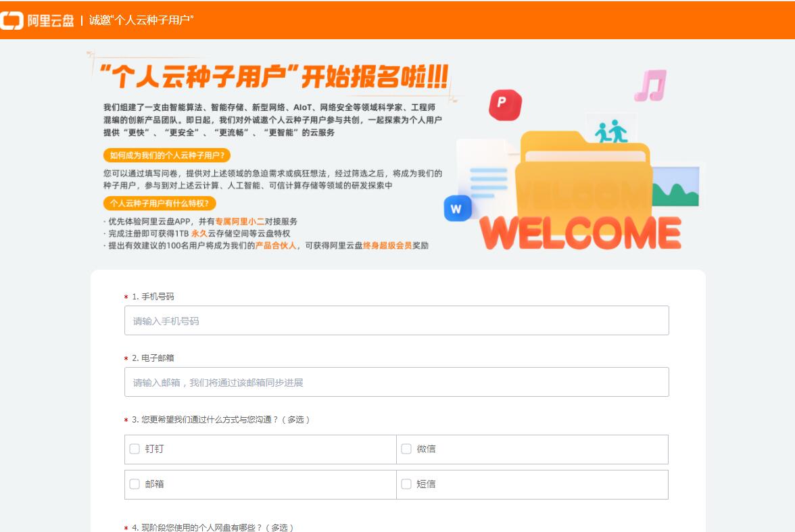This screenshot has width=795, height=532.
Task: Focus the 电子邮箱 input field
Action: [x=396, y=382]
